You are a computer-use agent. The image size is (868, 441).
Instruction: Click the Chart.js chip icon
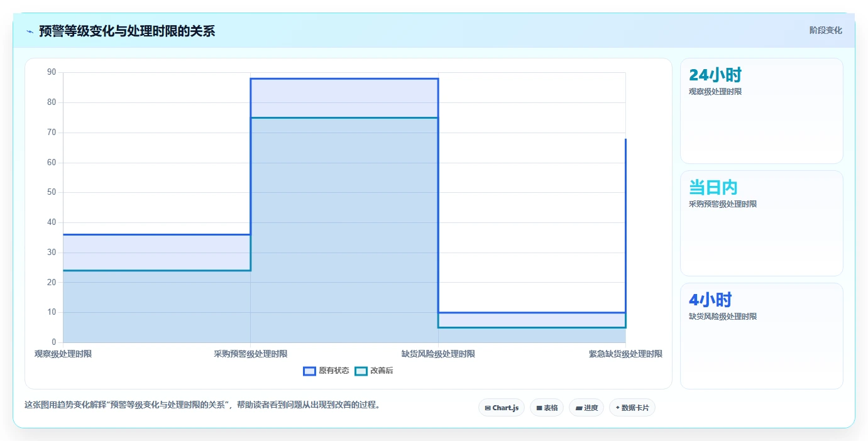(488, 408)
